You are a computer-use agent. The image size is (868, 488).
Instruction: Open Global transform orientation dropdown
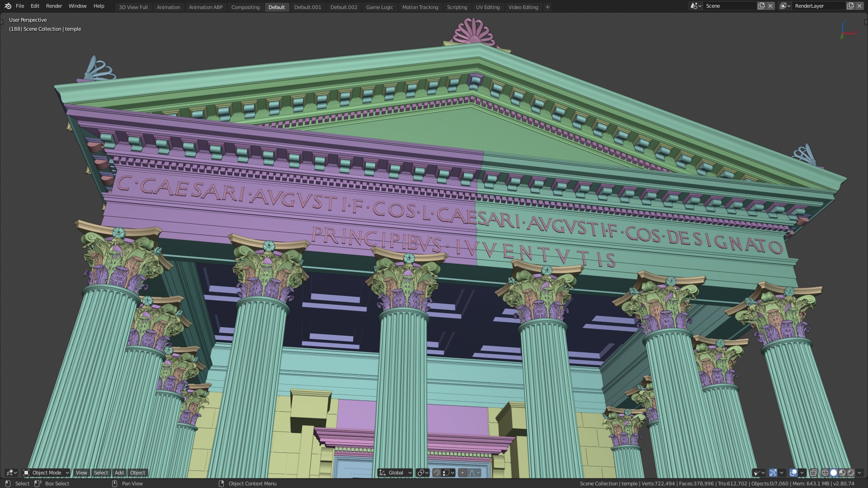(x=396, y=473)
